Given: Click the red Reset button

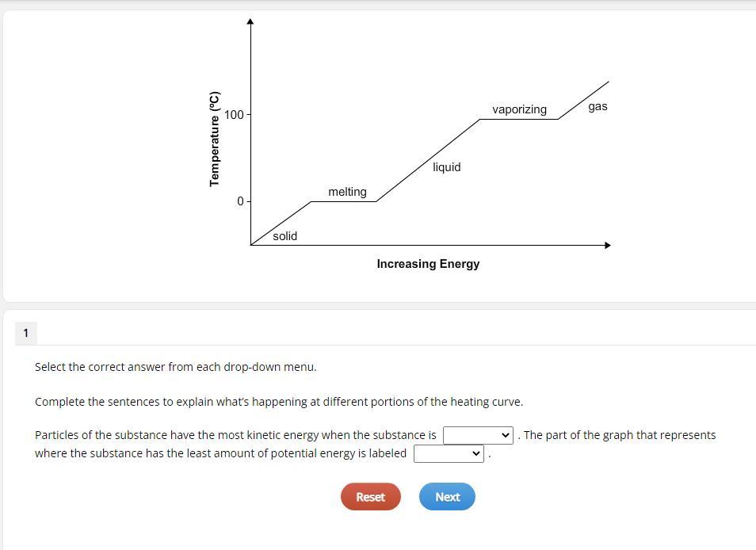Looking at the screenshot, I should (x=370, y=496).
